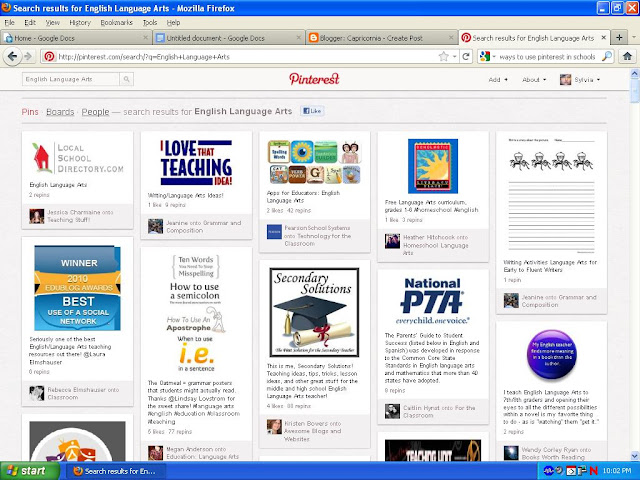Select the Boards results filter
The width and height of the screenshot is (640, 480).
pyautogui.click(x=60, y=112)
